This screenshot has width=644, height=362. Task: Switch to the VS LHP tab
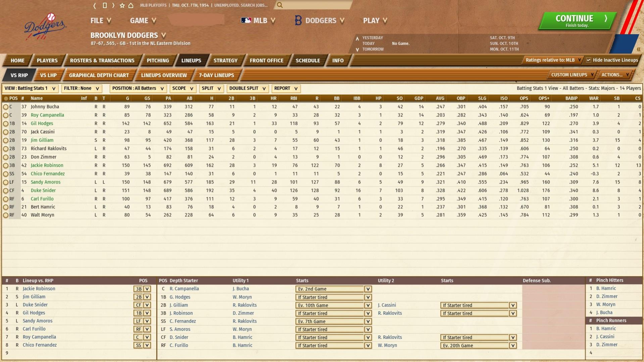(48, 75)
